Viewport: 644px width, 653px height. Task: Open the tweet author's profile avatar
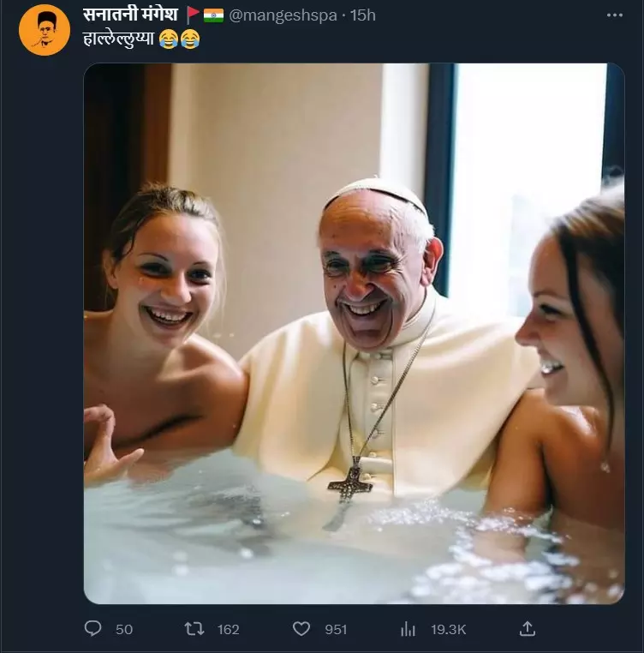[45, 30]
